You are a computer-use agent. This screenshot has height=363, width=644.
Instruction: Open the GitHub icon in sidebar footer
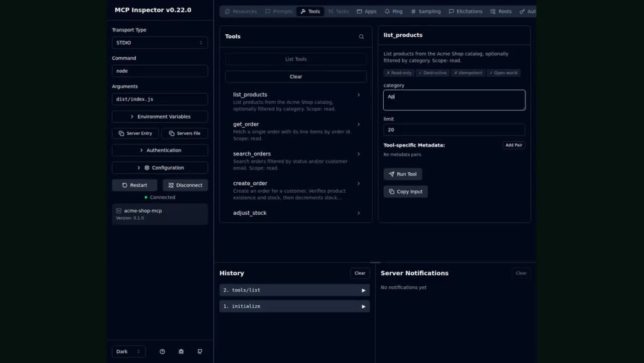pos(200,351)
